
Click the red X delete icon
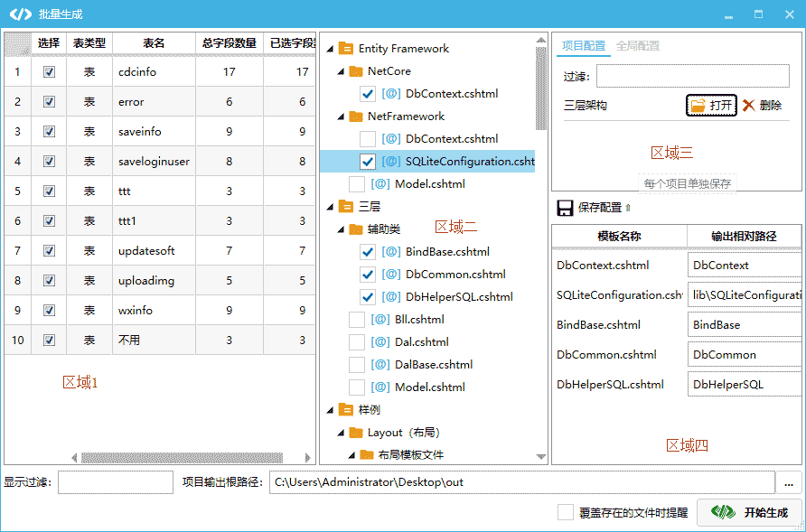[x=748, y=106]
